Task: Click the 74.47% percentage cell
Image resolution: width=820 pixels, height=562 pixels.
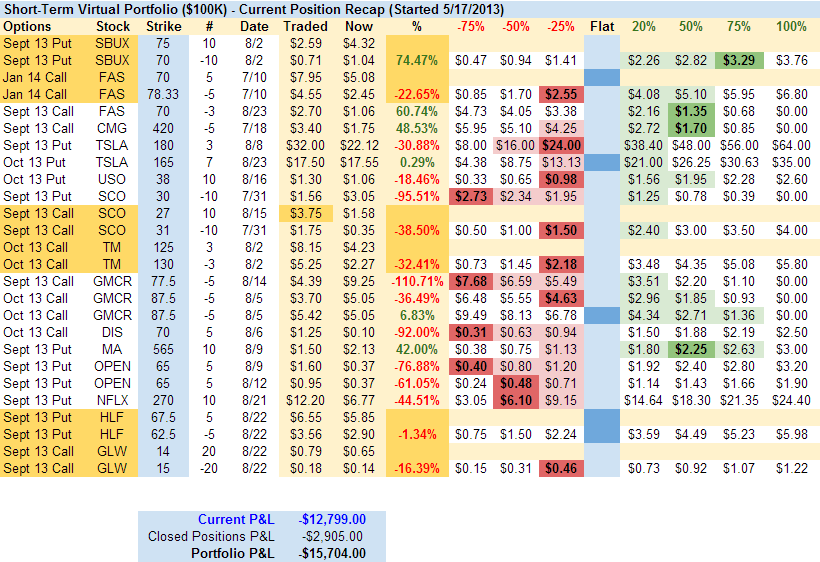Action: [x=418, y=60]
